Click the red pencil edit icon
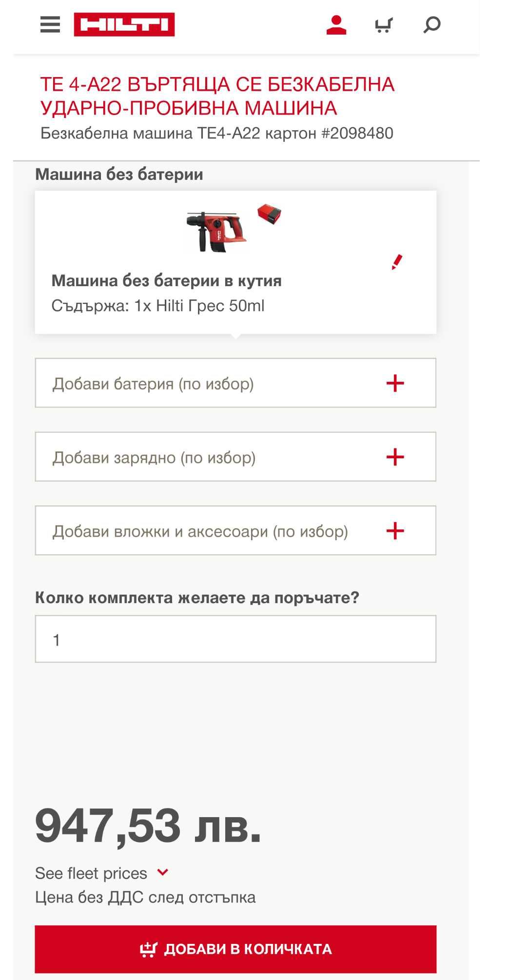This screenshot has width=508, height=980. click(x=397, y=262)
